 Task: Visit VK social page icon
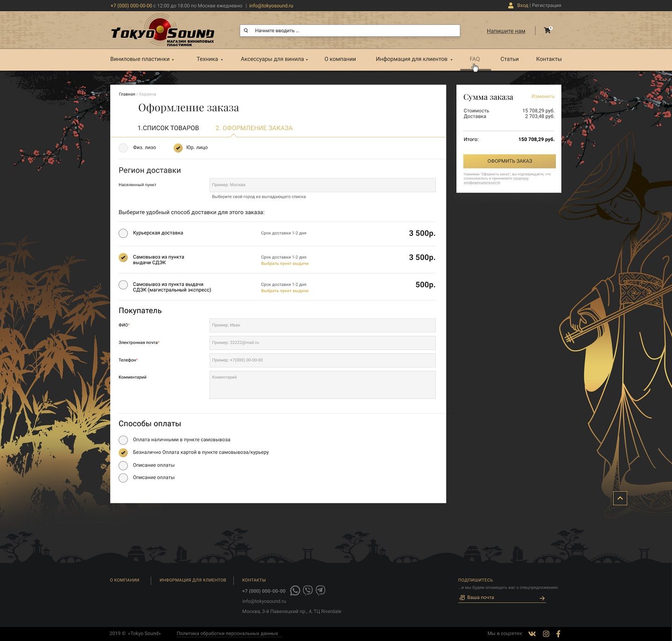[x=532, y=634]
